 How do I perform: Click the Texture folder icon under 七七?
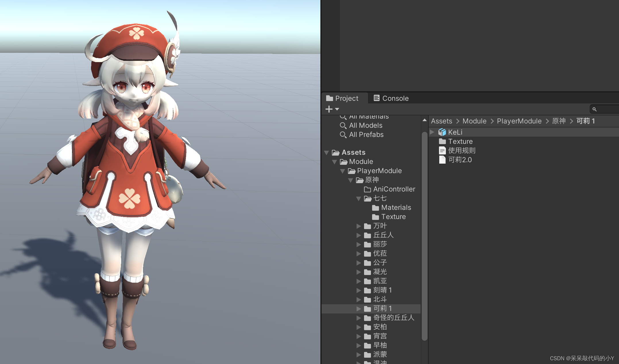click(x=376, y=217)
